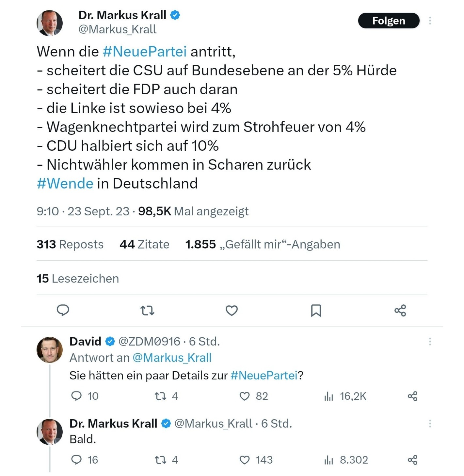View the 313 Reposts list
The image size is (464, 476).
(70, 244)
